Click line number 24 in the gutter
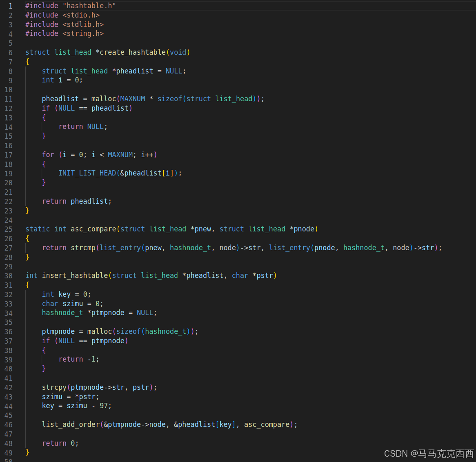Viewport: 476px width, 462px height. coord(9,221)
